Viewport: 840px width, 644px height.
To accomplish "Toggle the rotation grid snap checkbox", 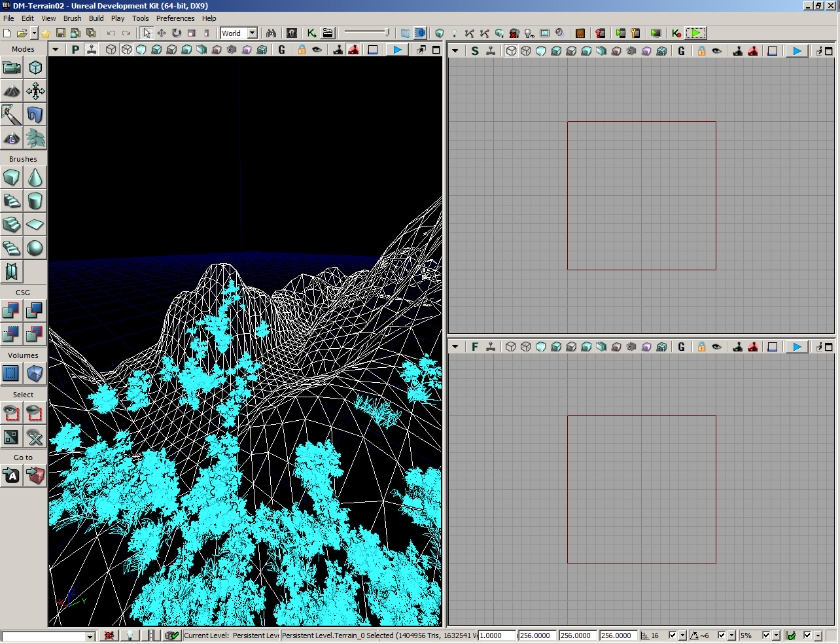I will click(722, 635).
